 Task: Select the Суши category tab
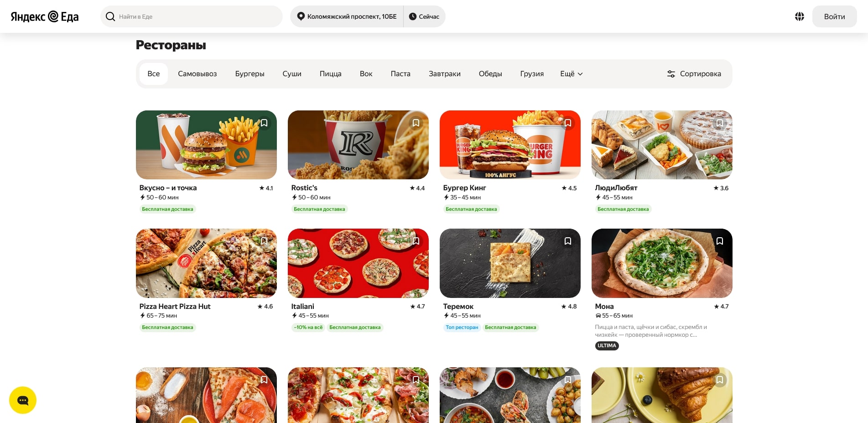[x=292, y=74]
